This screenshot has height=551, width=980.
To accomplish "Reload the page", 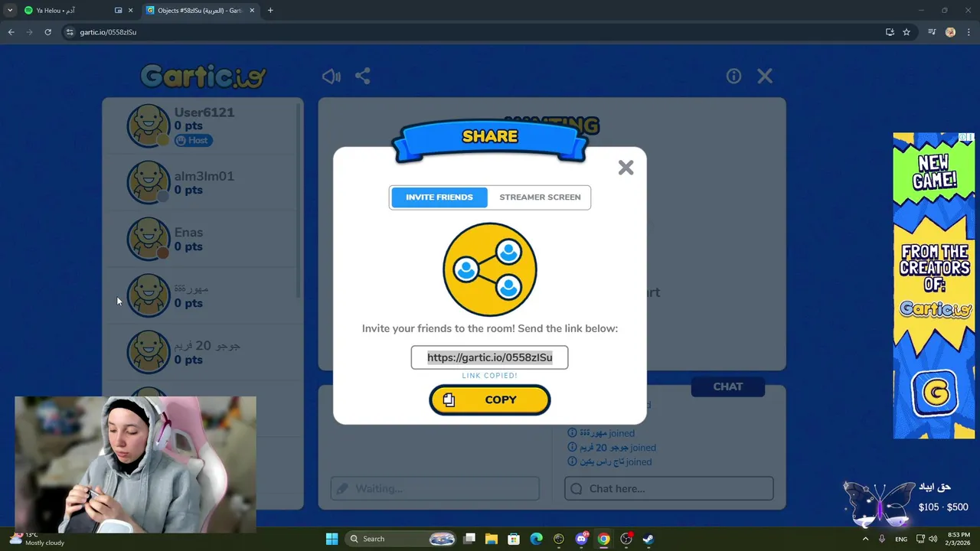I will click(x=47, y=32).
